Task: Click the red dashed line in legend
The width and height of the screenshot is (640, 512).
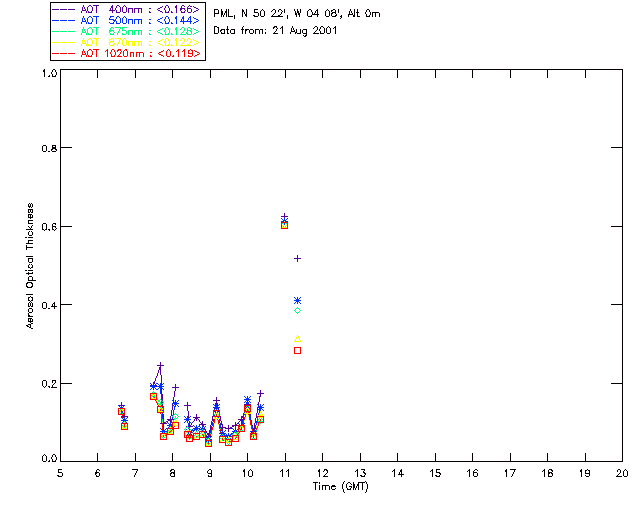Action: 64,53
